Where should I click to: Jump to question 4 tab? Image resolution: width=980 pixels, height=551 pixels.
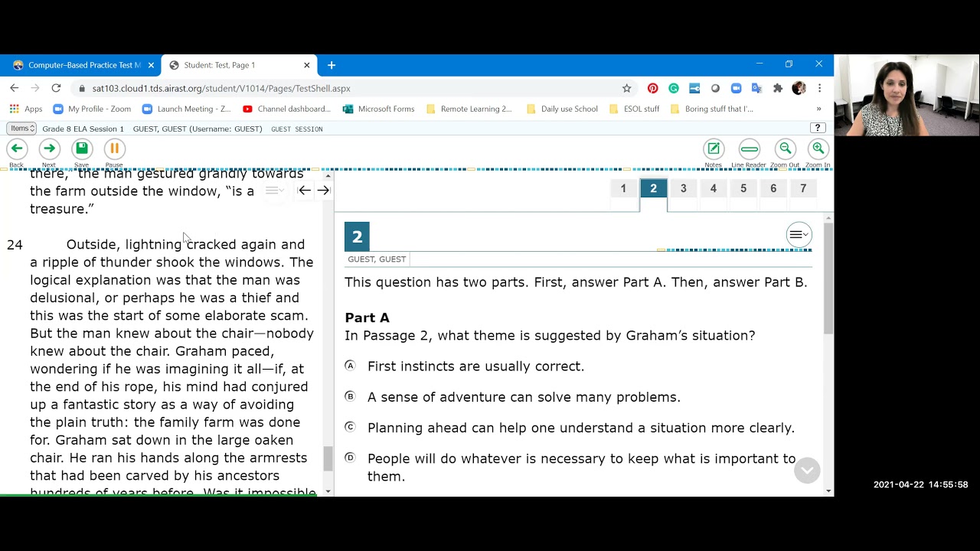click(x=713, y=189)
